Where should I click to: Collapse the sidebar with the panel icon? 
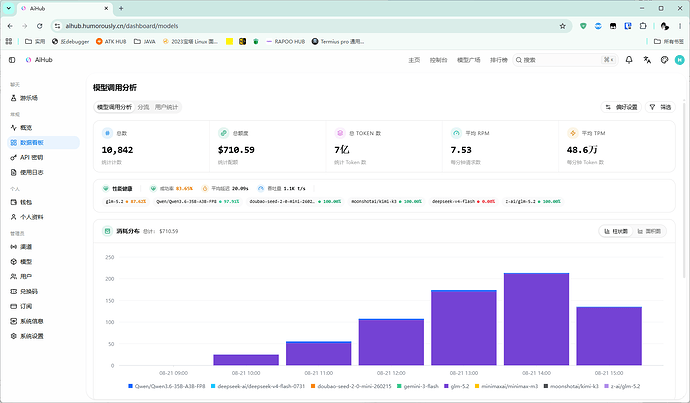click(12, 60)
